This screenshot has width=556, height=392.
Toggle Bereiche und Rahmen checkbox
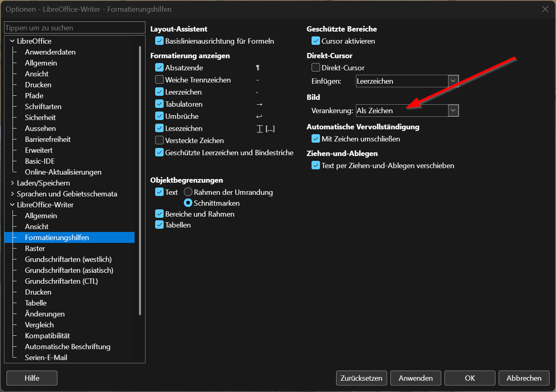[160, 214]
